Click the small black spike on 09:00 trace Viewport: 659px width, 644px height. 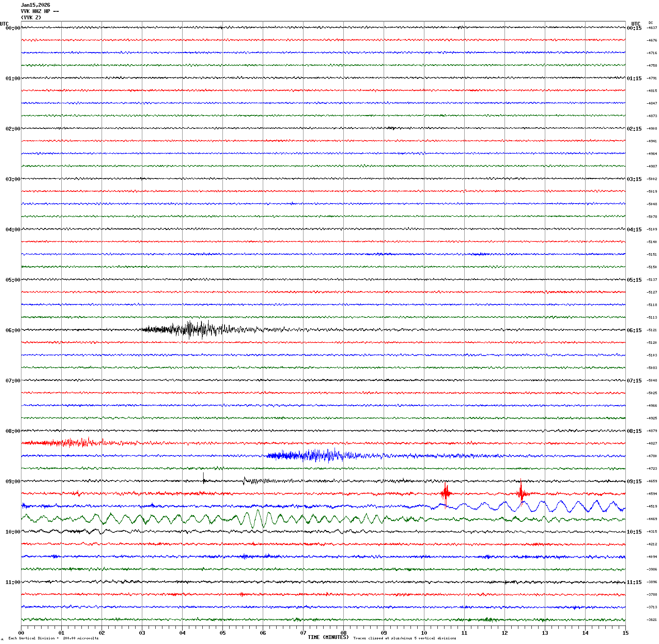[x=204, y=478]
